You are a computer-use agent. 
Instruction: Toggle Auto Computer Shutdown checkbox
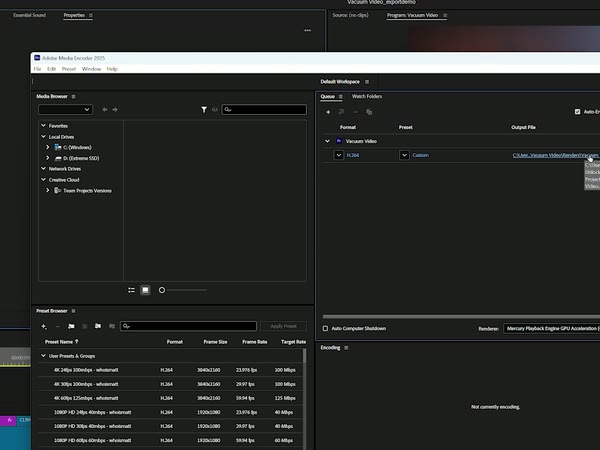(325, 328)
